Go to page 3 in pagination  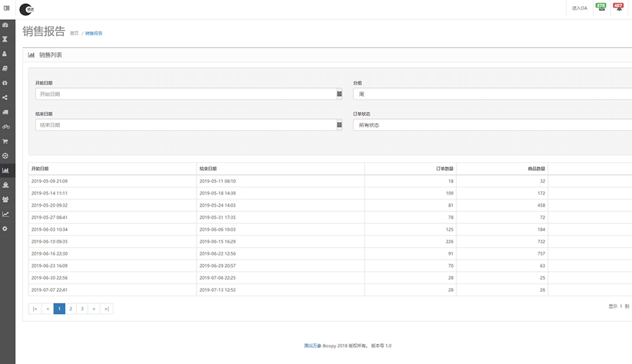point(82,309)
